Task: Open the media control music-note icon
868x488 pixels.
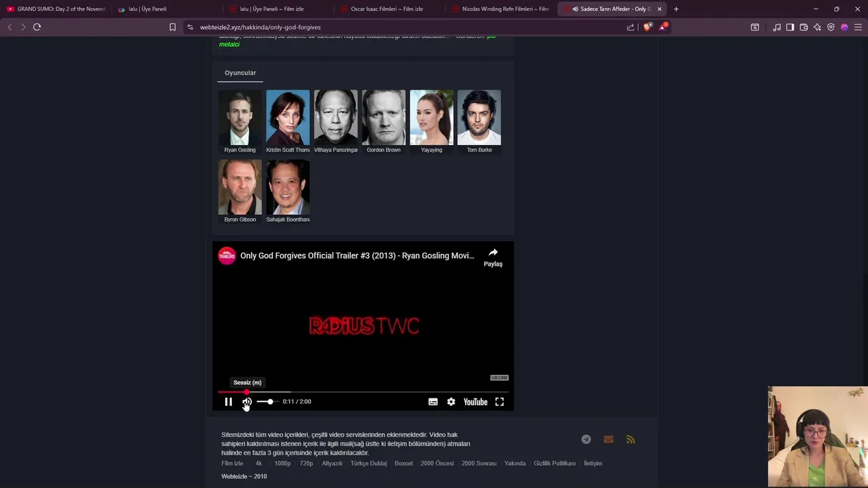Action: pyautogui.click(x=776, y=27)
